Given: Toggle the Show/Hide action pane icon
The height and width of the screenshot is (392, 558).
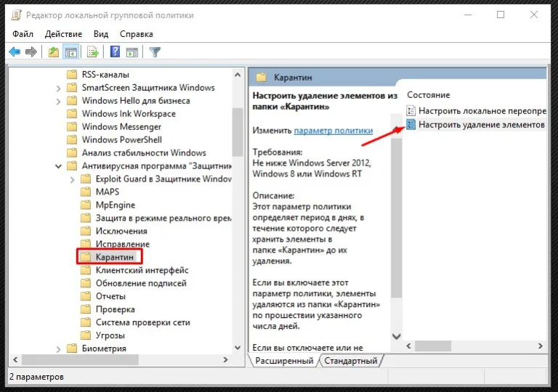Looking at the screenshot, I should tap(132, 52).
